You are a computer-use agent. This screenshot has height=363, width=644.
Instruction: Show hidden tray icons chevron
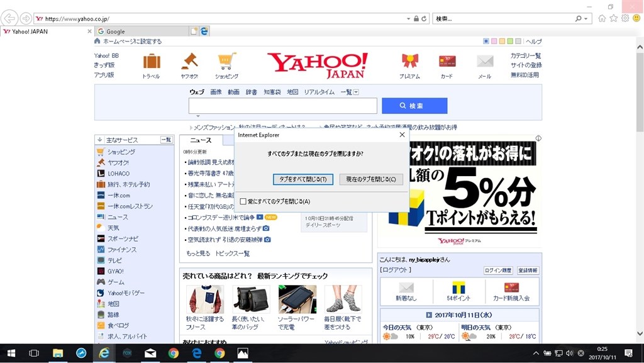[536, 353]
